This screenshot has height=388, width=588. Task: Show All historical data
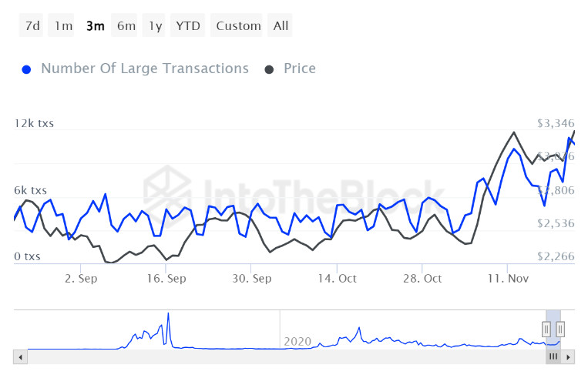(x=280, y=25)
